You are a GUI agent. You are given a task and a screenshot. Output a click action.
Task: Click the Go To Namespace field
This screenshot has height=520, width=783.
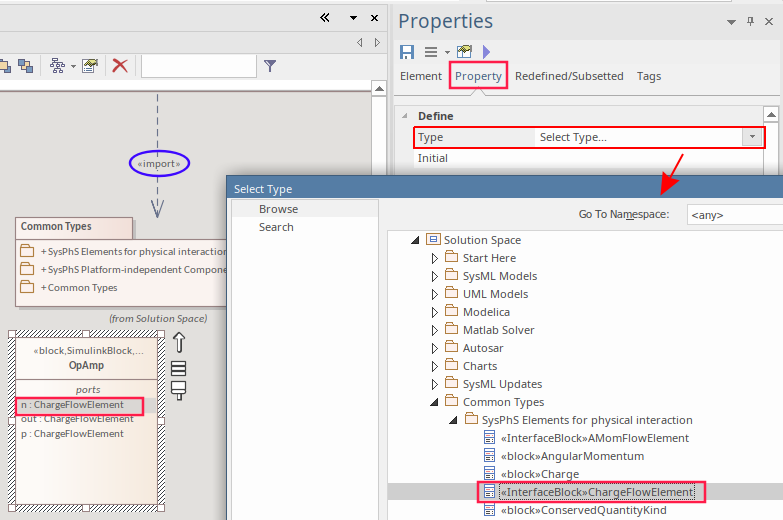[734, 214]
